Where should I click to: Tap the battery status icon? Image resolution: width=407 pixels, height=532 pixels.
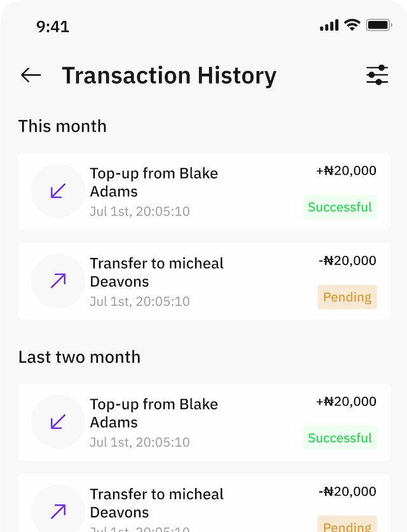[x=379, y=25]
